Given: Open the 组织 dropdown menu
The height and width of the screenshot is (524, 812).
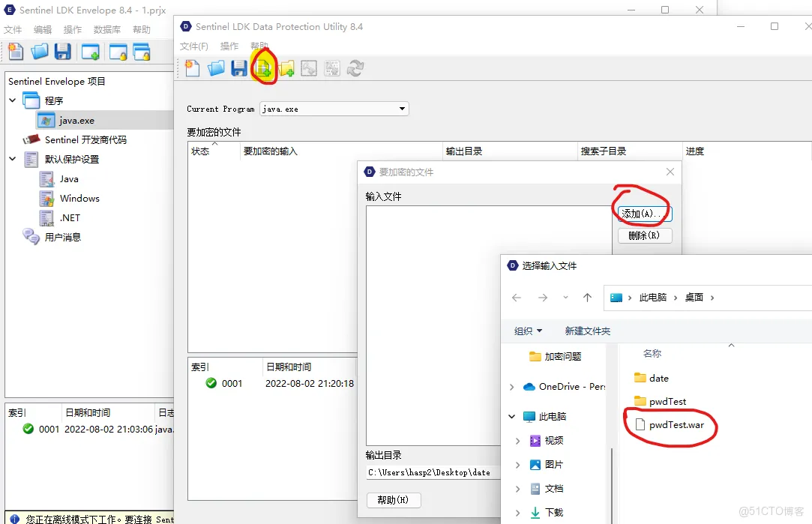Looking at the screenshot, I should pos(529,331).
